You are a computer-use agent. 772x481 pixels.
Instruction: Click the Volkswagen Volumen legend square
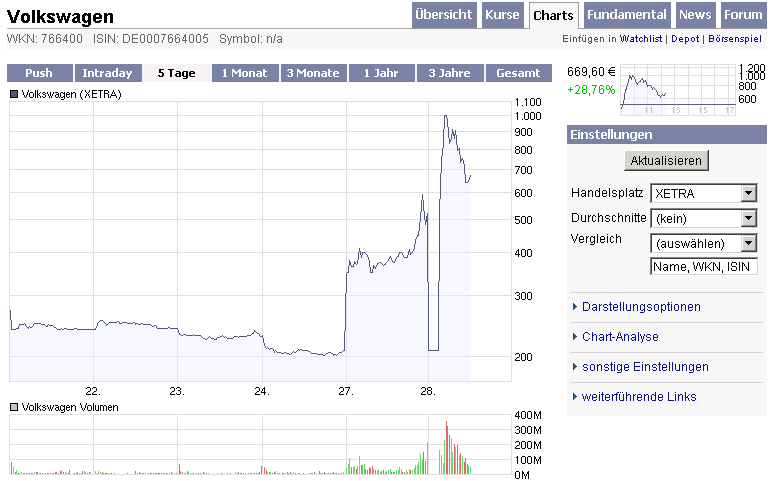14,407
